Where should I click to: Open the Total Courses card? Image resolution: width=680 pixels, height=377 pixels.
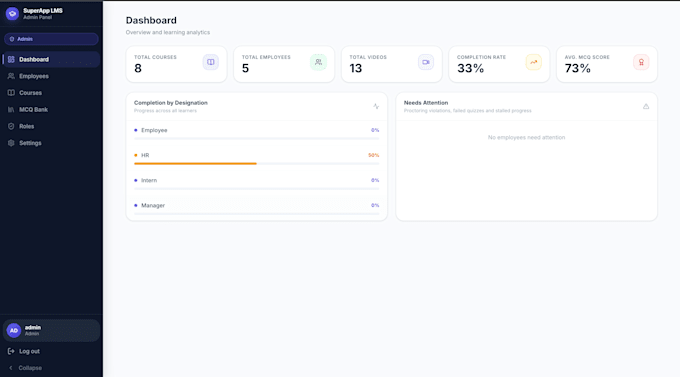[176, 64]
